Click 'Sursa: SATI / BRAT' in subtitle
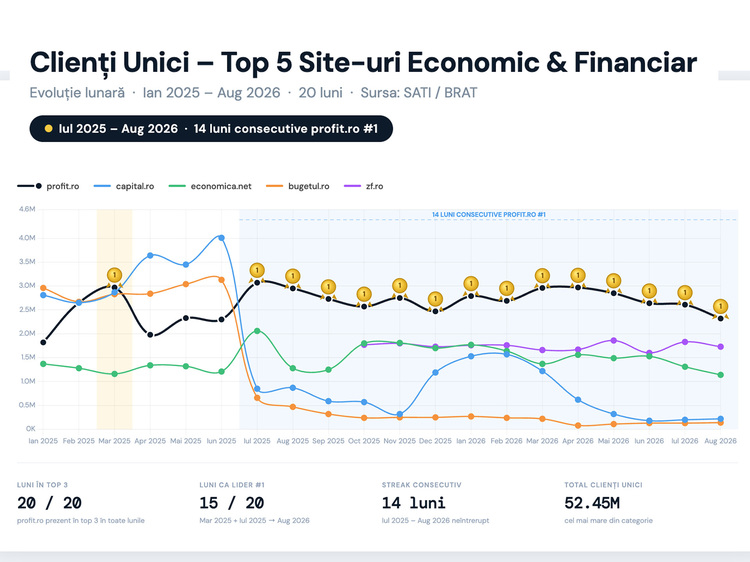 419,92
